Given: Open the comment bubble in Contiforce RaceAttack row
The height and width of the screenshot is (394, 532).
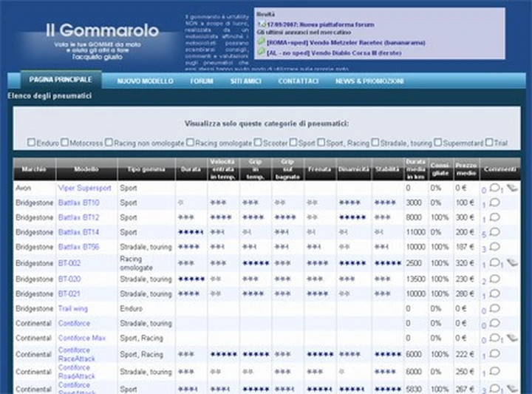Looking at the screenshot, I should point(494,353).
